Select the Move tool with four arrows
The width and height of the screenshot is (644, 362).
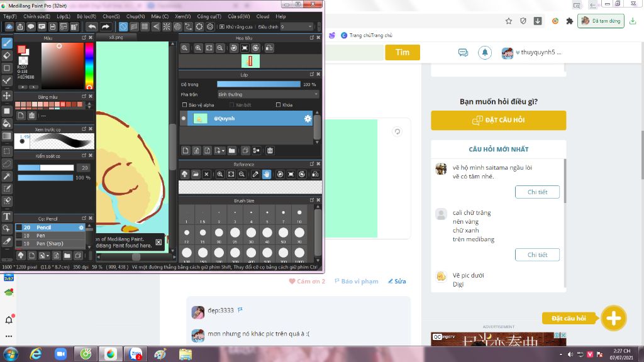[x=7, y=96]
